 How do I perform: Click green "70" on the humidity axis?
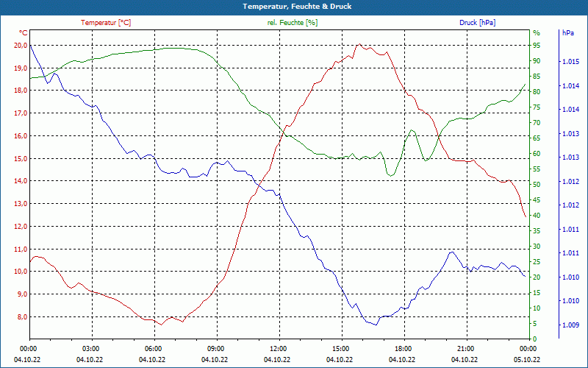537,123
